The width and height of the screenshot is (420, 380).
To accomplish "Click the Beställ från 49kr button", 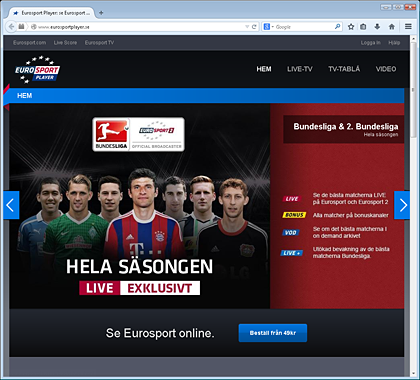I will [x=273, y=333].
